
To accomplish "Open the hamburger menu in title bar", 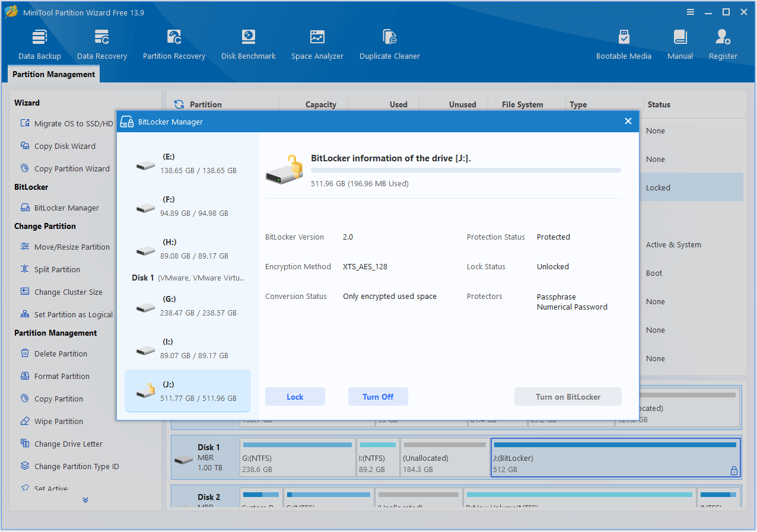I will (x=691, y=12).
